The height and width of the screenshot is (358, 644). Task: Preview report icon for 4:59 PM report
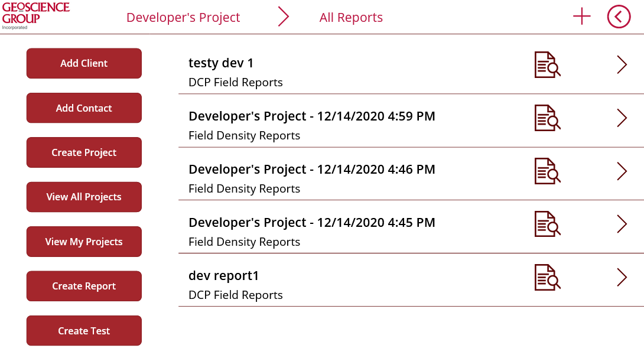[548, 118]
